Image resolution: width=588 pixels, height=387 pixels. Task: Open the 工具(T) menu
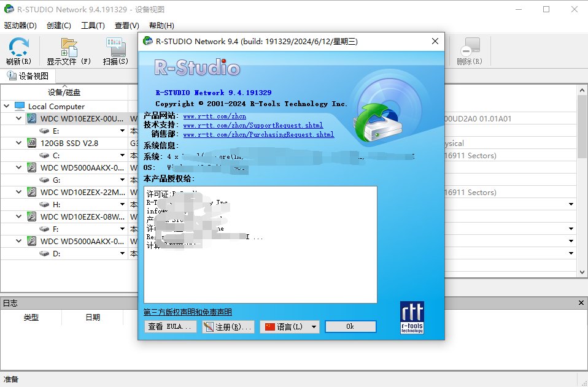(93, 25)
